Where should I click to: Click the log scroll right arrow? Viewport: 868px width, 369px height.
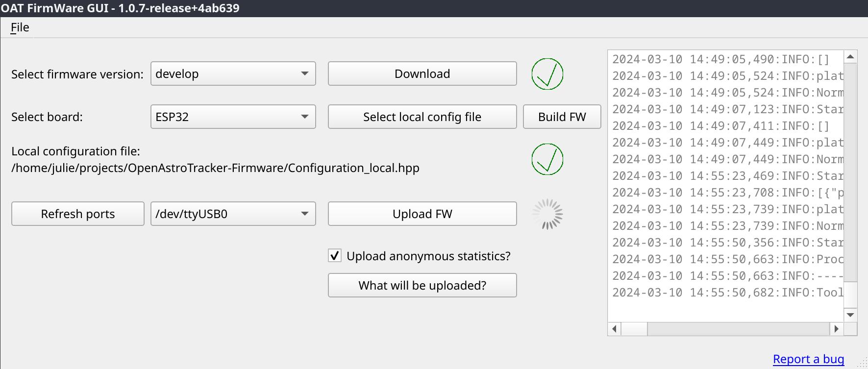(x=836, y=329)
